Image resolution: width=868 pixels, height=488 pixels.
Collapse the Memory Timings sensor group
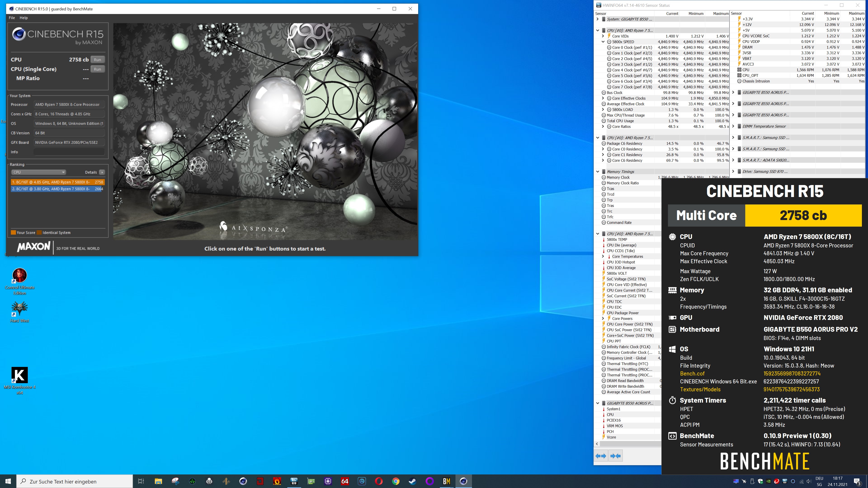598,172
